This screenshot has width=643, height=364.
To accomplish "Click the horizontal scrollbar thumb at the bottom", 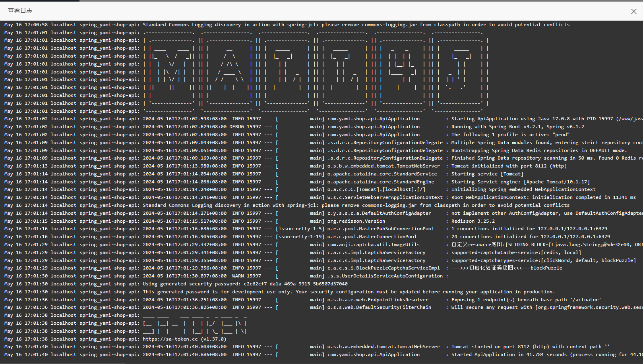I will pyautogui.click(x=62, y=363).
